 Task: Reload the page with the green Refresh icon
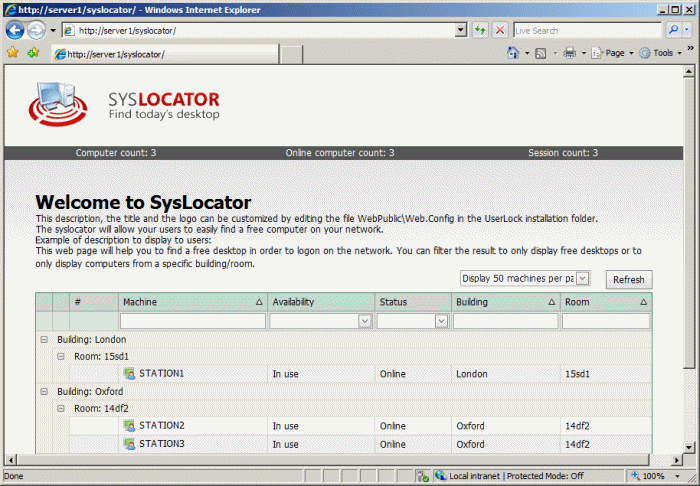pyautogui.click(x=480, y=30)
